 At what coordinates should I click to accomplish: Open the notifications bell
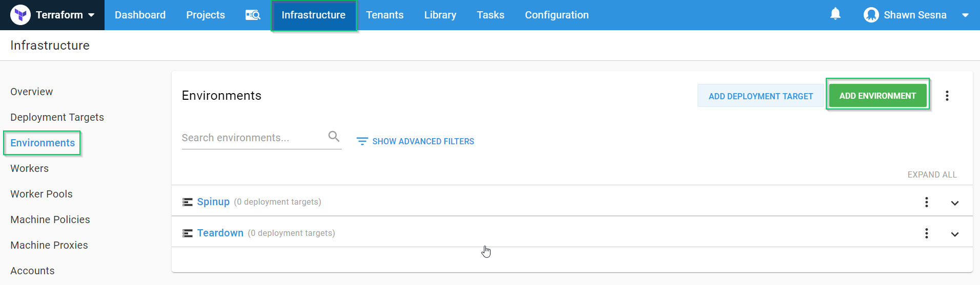[x=835, y=14]
